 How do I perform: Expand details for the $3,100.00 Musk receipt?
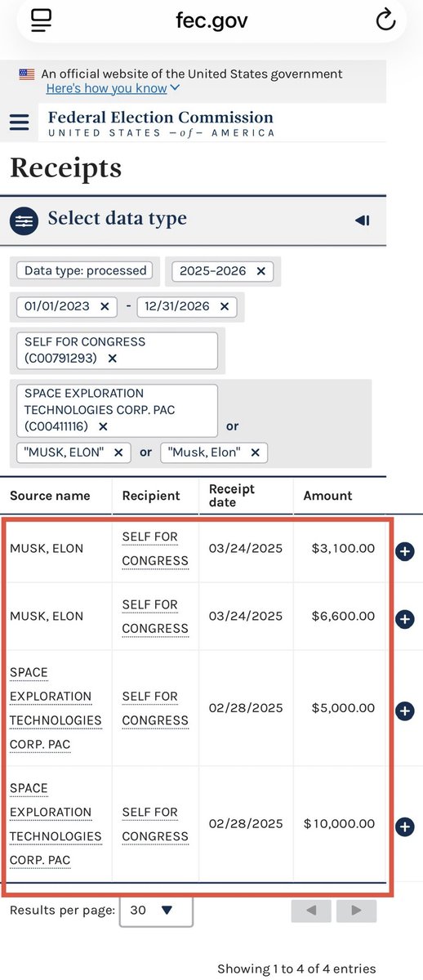coord(404,551)
